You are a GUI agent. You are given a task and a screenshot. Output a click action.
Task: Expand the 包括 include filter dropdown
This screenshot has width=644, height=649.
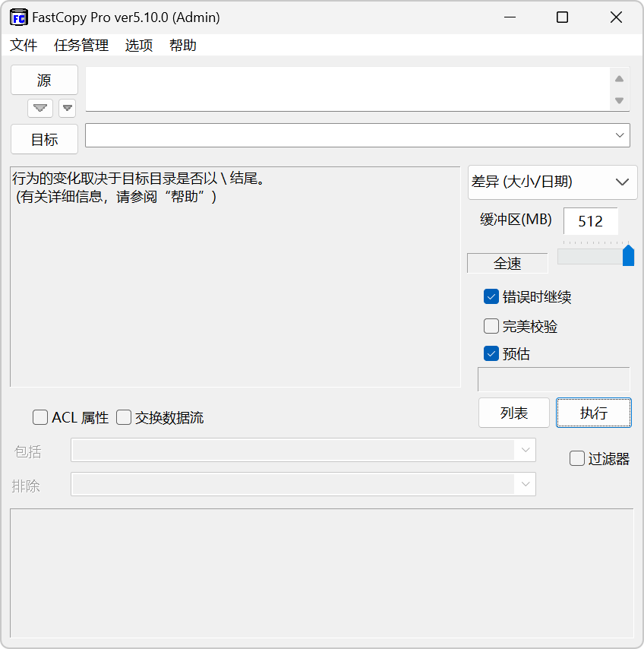pos(525,450)
